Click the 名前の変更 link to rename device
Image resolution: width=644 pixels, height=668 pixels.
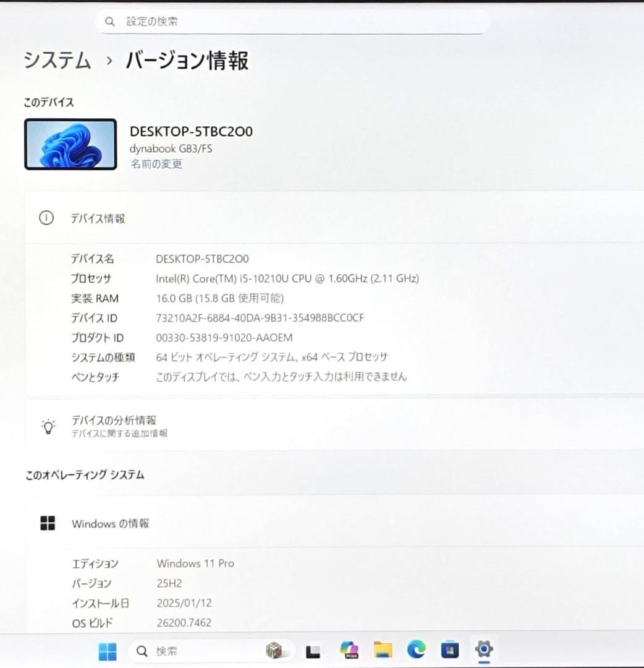[156, 165]
